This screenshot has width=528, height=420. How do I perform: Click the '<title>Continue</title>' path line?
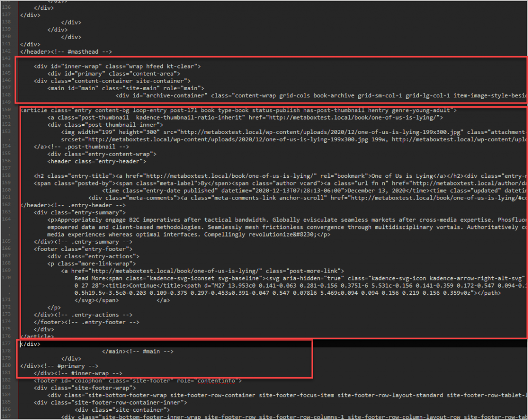pos(301,285)
